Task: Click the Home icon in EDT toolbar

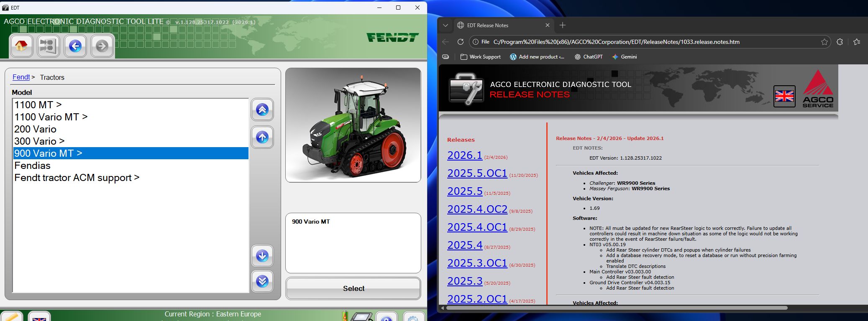Action: 21,46
